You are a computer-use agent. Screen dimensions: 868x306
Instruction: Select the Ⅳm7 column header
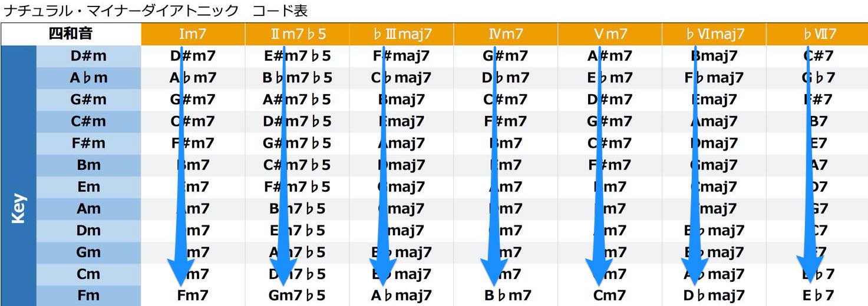(x=506, y=34)
